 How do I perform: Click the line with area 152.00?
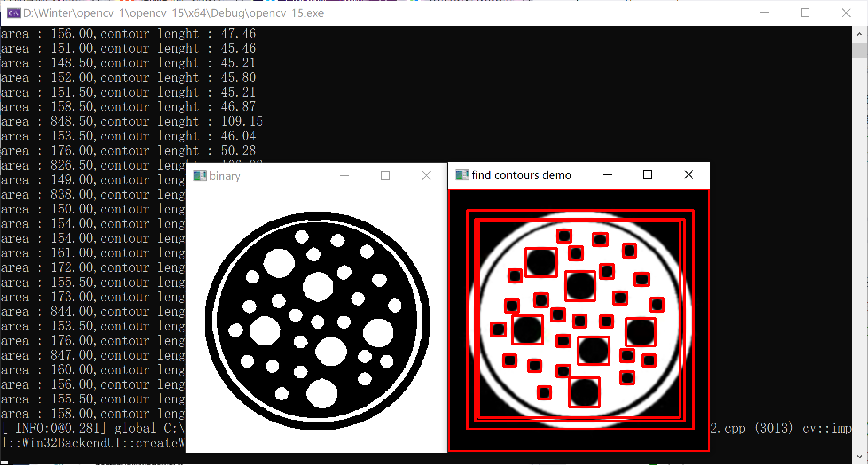tap(129, 77)
